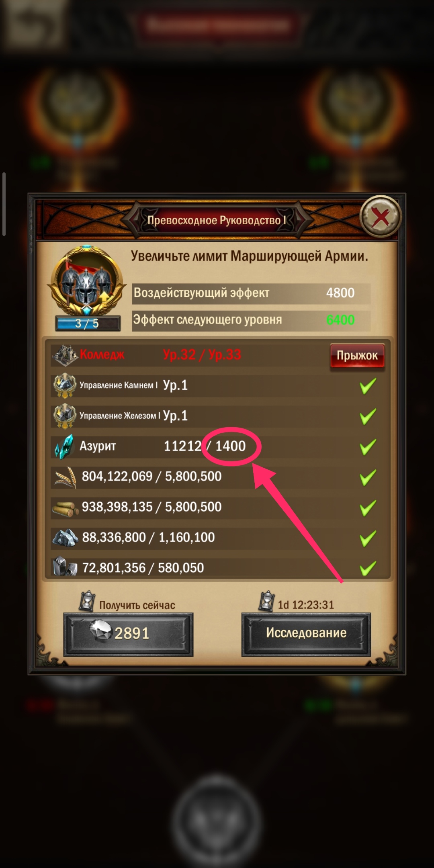
Task: Tap the 3 / 5 level progress bar
Action: pyautogui.click(x=88, y=323)
